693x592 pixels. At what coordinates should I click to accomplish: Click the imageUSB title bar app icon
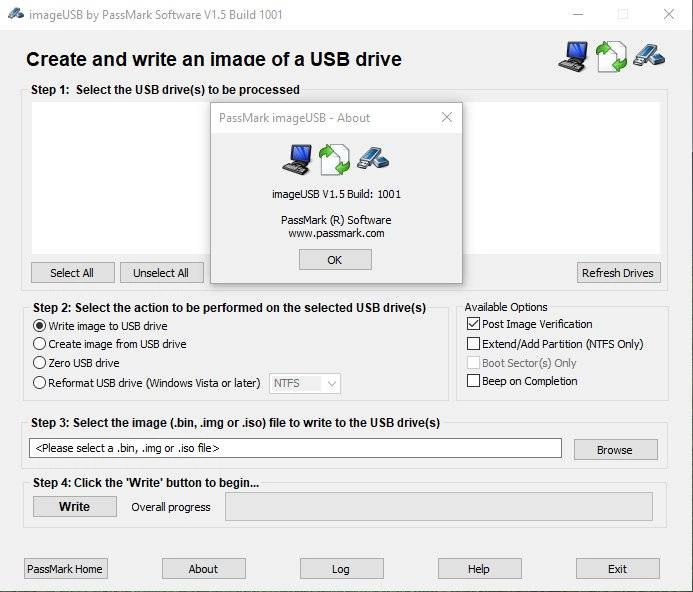click(15, 14)
